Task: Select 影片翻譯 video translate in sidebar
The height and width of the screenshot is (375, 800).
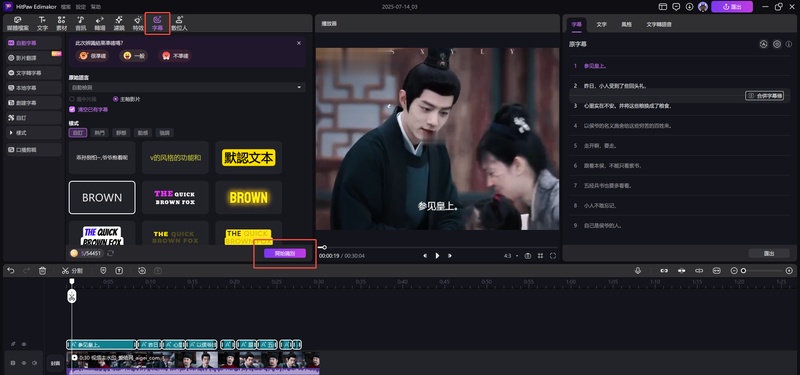Action: click(33, 58)
